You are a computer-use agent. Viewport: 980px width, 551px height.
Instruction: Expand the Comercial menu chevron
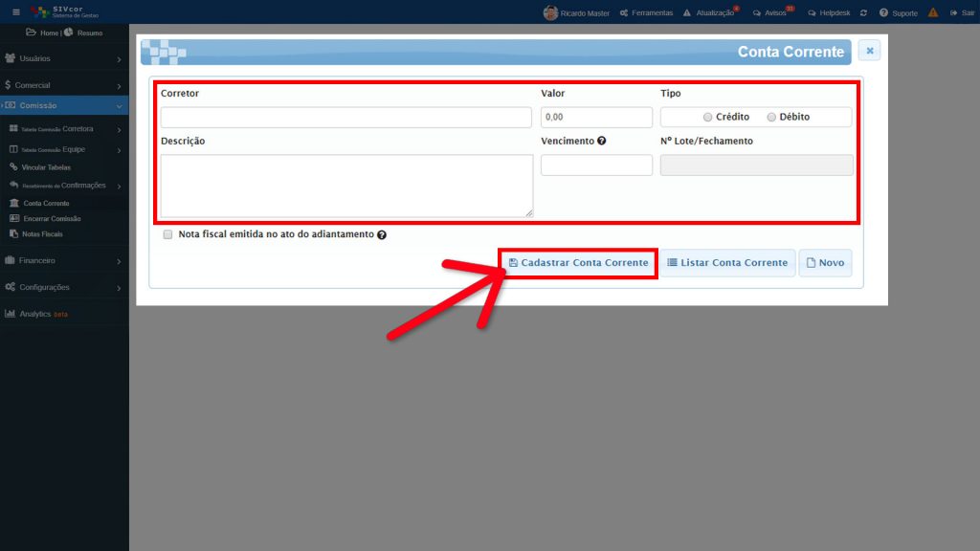click(119, 86)
